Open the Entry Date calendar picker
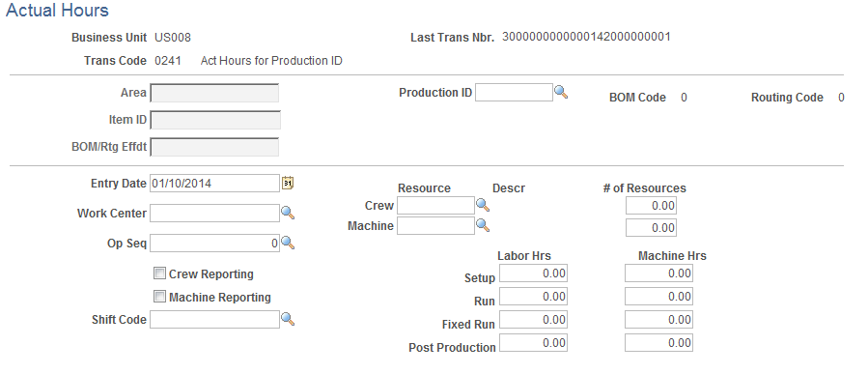The width and height of the screenshot is (868, 374). pos(288,183)
